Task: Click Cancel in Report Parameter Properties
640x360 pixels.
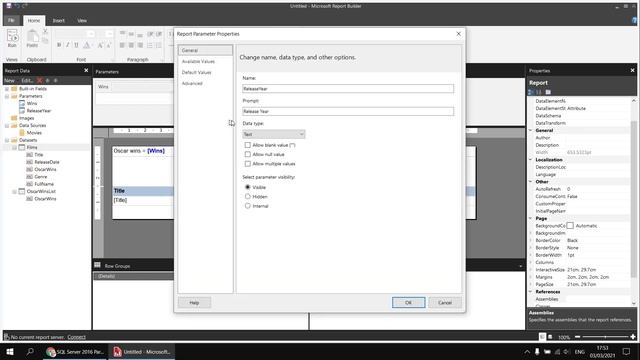Action: point(445,302)
